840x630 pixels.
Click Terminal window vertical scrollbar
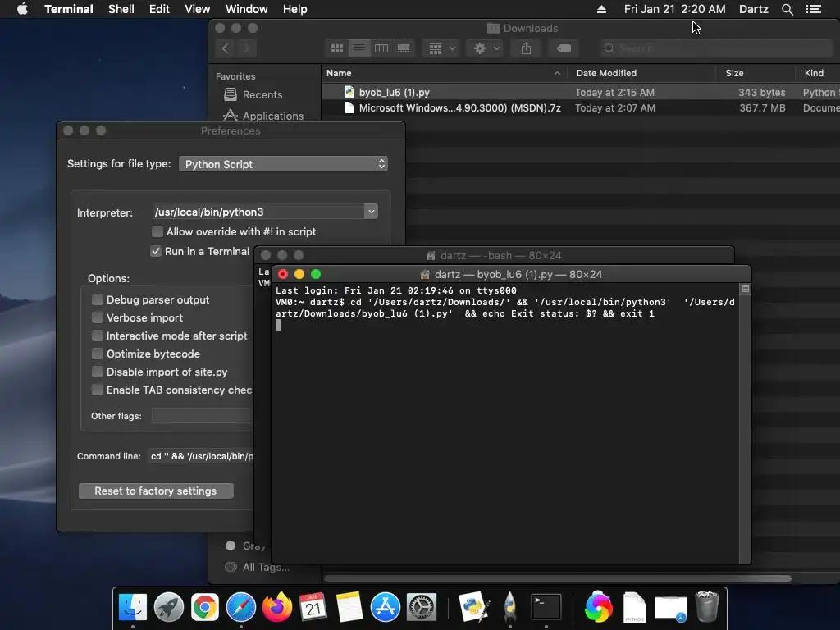pos(745,423)
